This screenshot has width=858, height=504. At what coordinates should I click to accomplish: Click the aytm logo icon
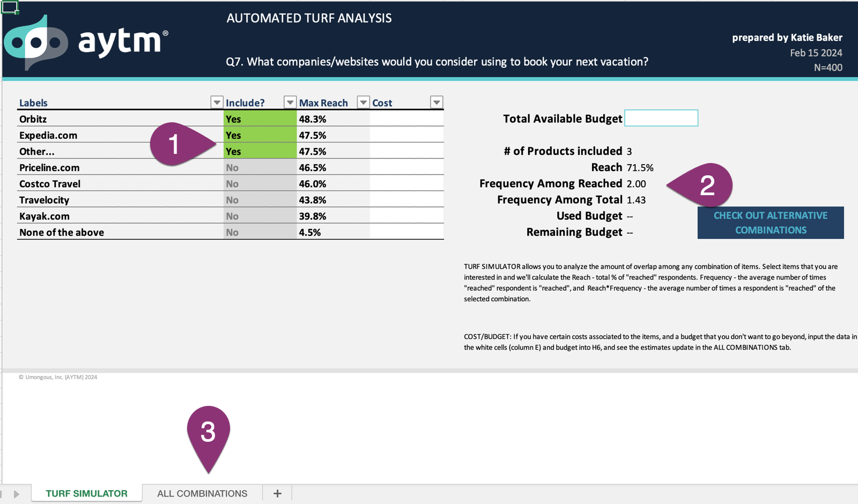[x=36, y=42]
